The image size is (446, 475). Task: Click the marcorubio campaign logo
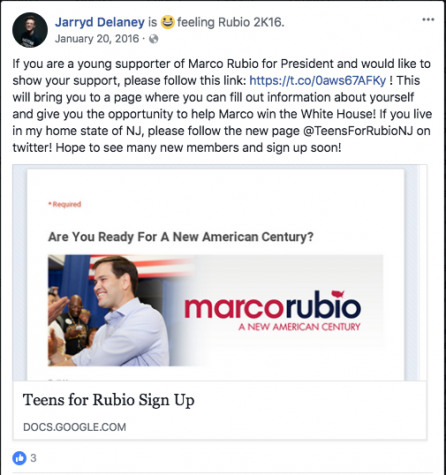(x=273, y=306)
